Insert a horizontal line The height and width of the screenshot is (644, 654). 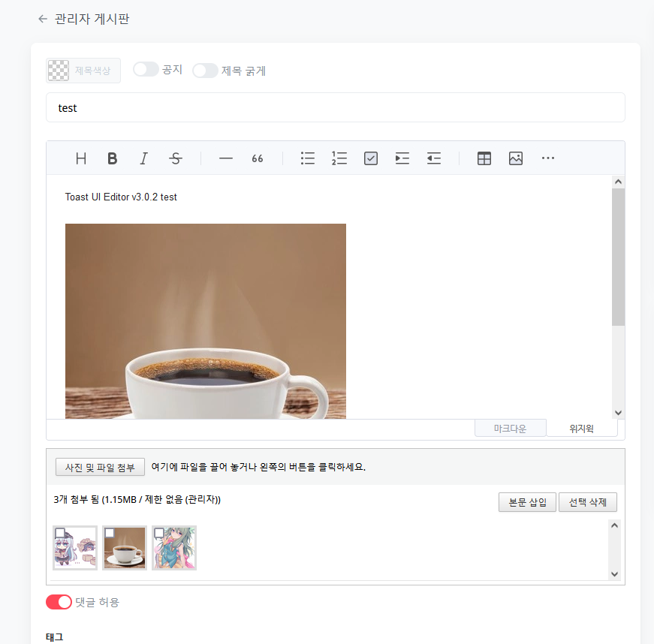pyautogui.click(x=226, y=158)
